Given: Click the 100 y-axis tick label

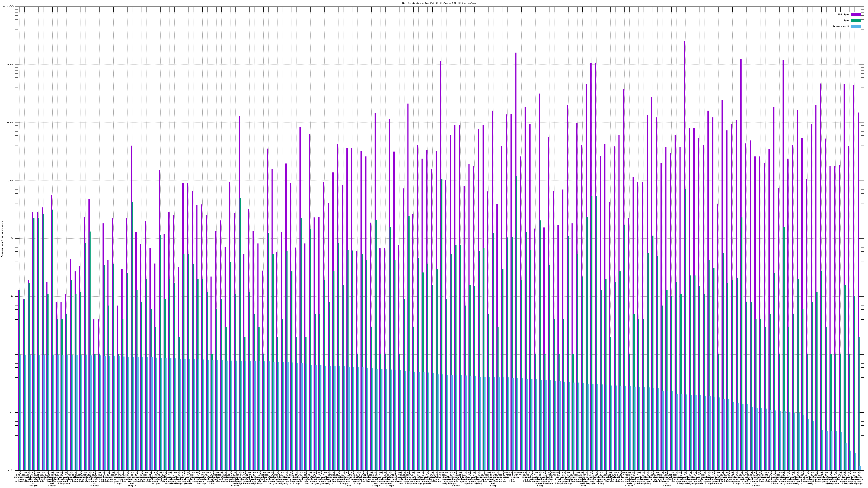Looking at the screenshot, I should click(x=12, y=239).
